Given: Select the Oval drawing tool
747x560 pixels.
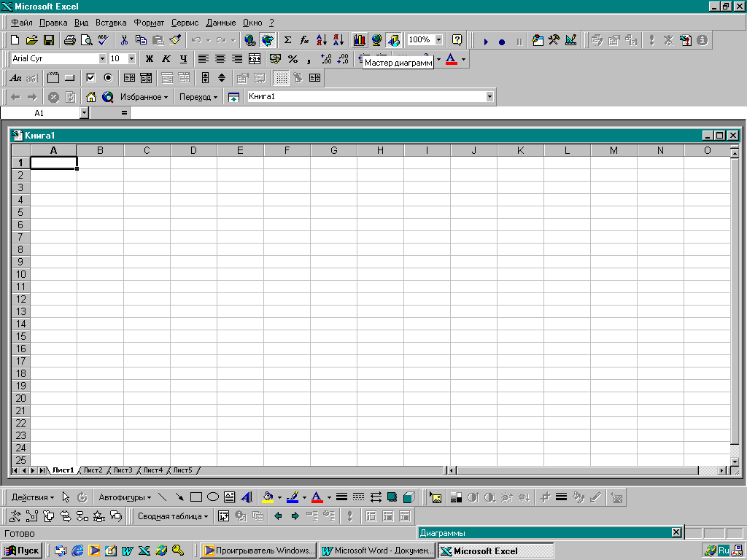Looking at the screenshot, I should click(x=213, y=497).
